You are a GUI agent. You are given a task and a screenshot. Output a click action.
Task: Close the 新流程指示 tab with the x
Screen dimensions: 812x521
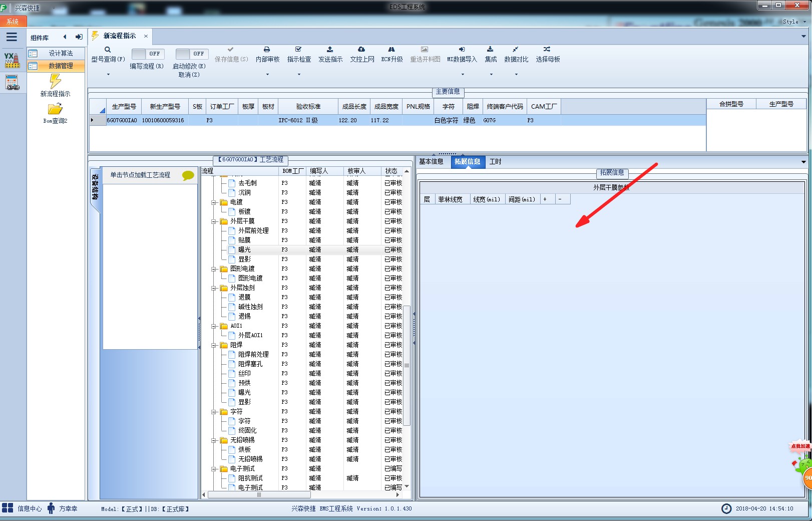pos(146,36)
